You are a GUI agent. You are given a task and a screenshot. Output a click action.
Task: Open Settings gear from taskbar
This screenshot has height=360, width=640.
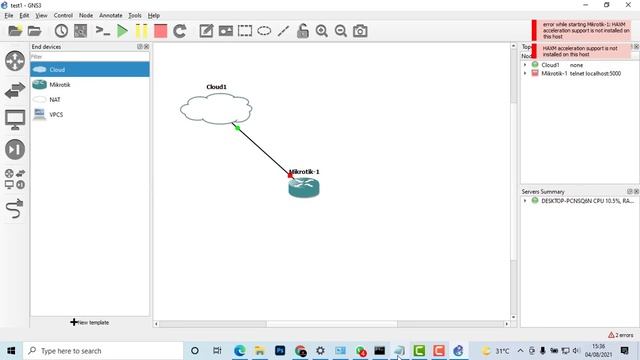click(x=320, y=351)
